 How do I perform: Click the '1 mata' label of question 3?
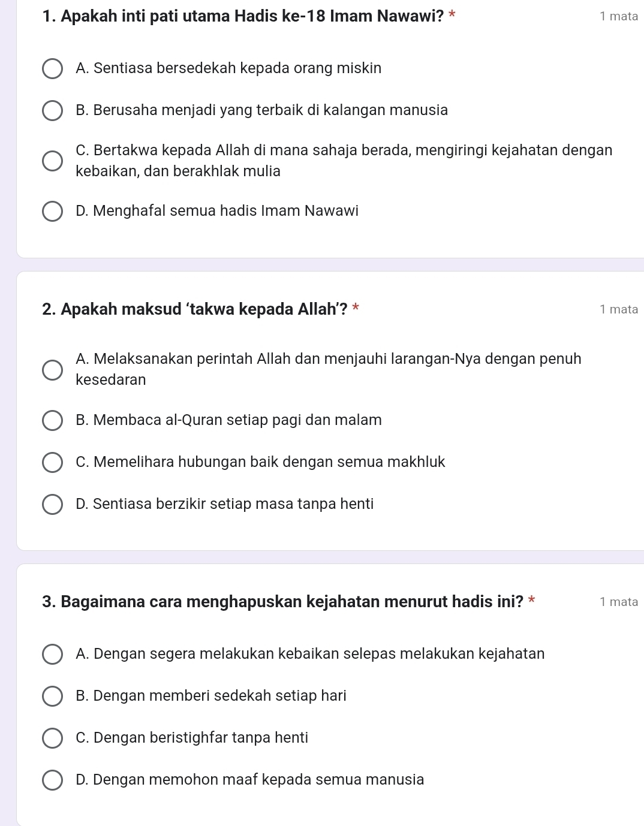point(619,602)
